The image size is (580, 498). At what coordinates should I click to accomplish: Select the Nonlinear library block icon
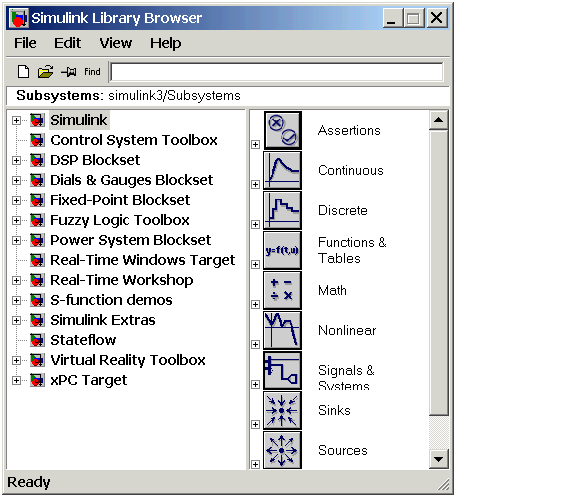coord(283,330)
